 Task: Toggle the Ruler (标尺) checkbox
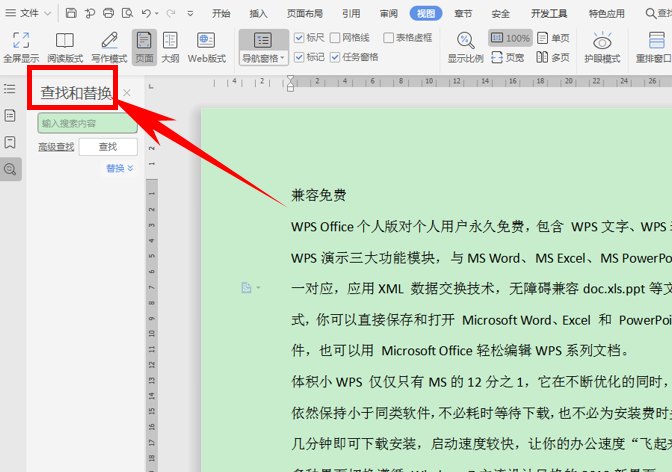pyautogui.click(x=299, y=38)
